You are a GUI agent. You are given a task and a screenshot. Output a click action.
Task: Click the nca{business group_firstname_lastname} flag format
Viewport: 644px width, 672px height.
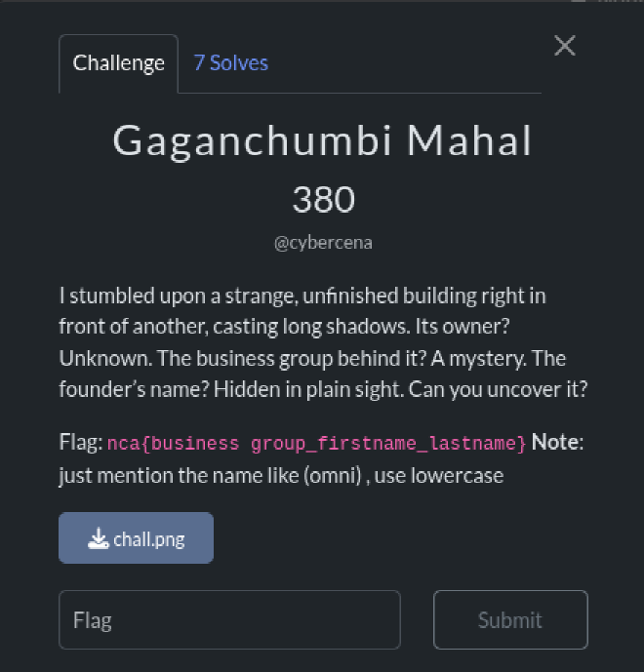pyautogui.click(x=316, y=444)
